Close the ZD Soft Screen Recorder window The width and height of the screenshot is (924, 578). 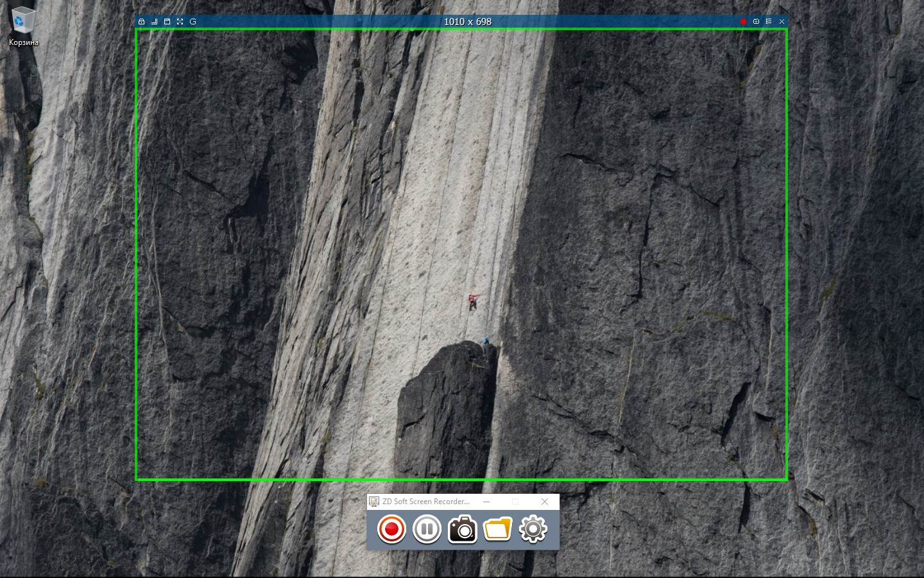545,502
